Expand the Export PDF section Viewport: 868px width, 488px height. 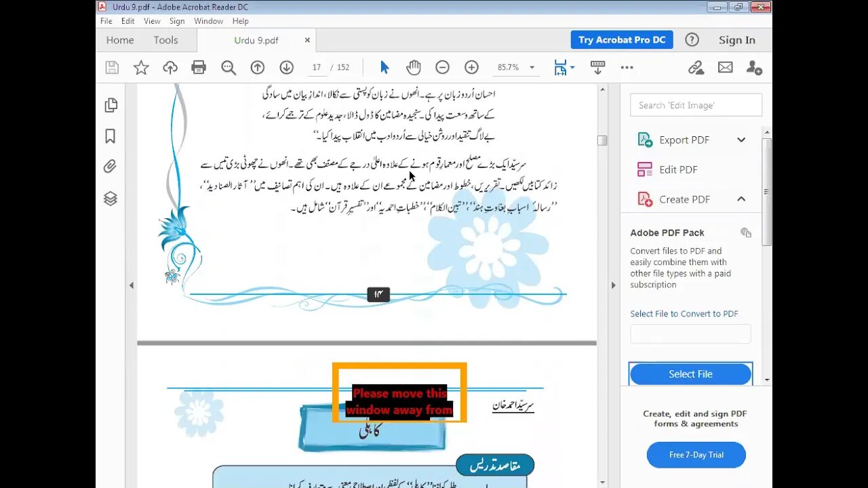point(741,140)
